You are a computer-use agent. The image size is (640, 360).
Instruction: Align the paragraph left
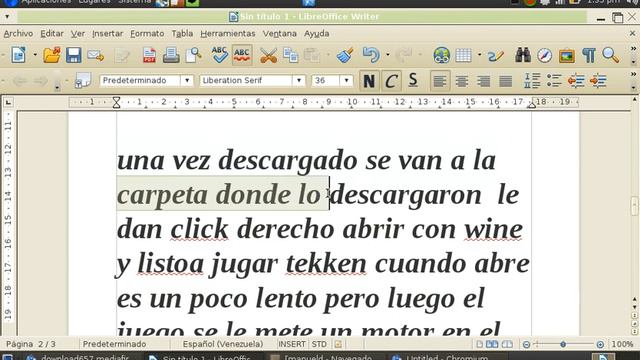440,81
